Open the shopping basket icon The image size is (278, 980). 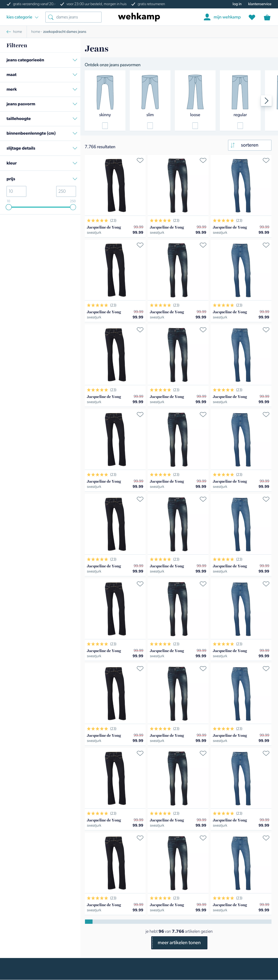(267, 17)
